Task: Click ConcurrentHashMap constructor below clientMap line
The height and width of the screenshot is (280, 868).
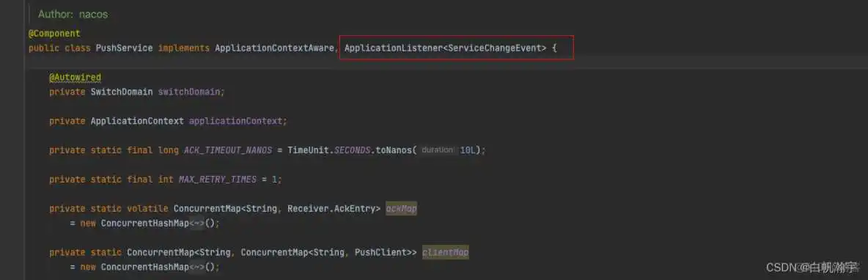Action: click(145, 267)
